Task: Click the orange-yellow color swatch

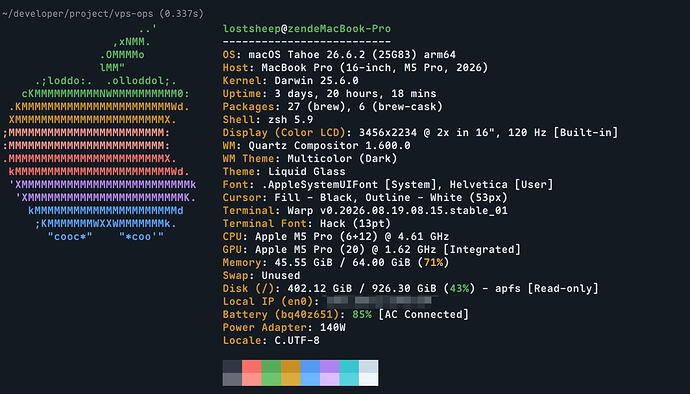Action: point(291,373)
